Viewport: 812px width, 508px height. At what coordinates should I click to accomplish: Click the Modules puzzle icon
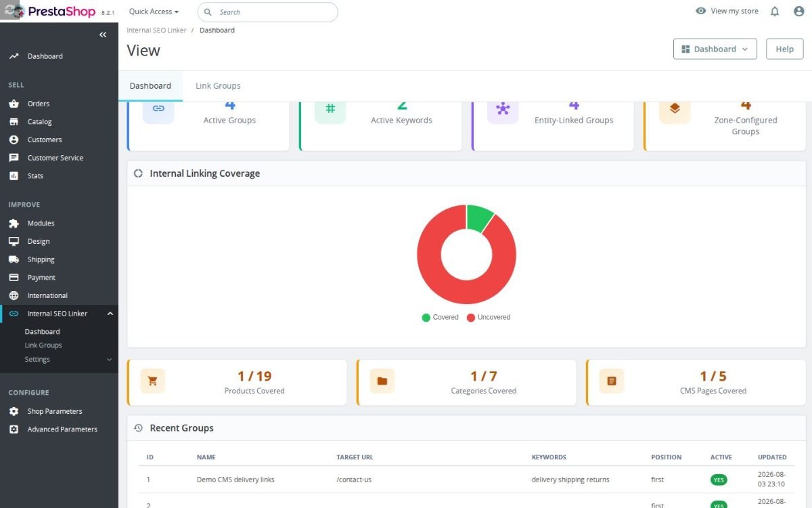click(14, 224)
